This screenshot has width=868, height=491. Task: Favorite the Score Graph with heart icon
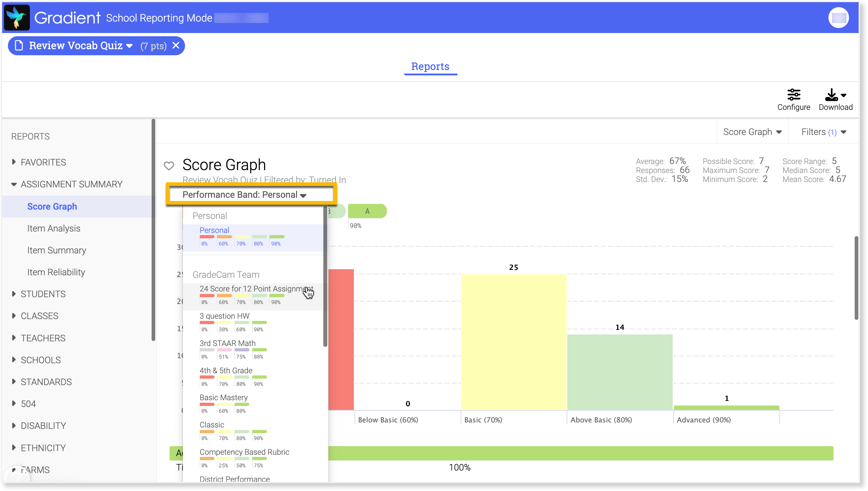[169, 165]
